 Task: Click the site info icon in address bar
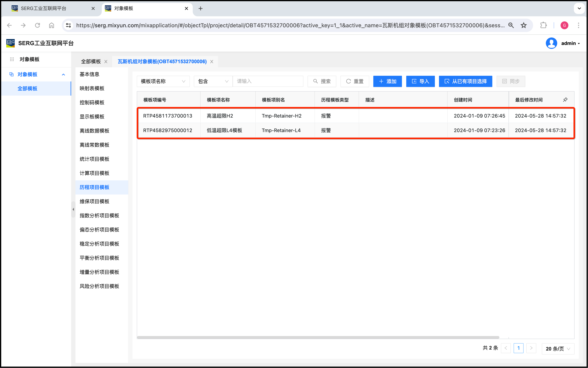pyautogui.click(x=69, y=25)
